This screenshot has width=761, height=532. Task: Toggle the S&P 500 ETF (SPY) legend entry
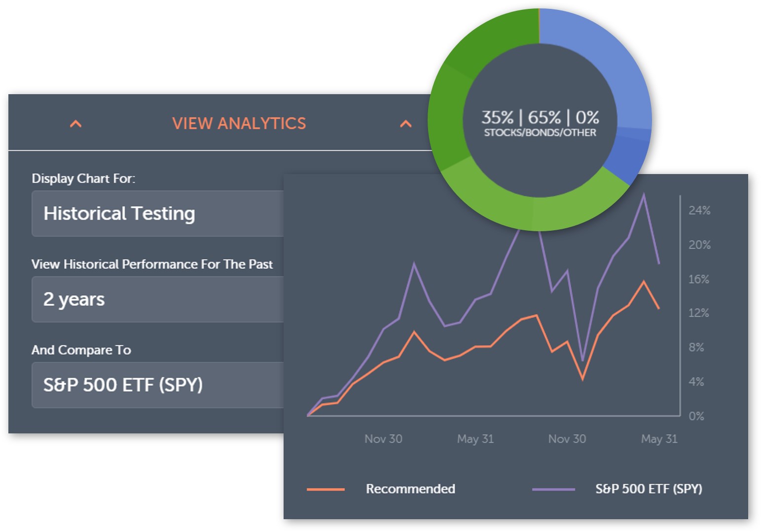pos(649,489)
